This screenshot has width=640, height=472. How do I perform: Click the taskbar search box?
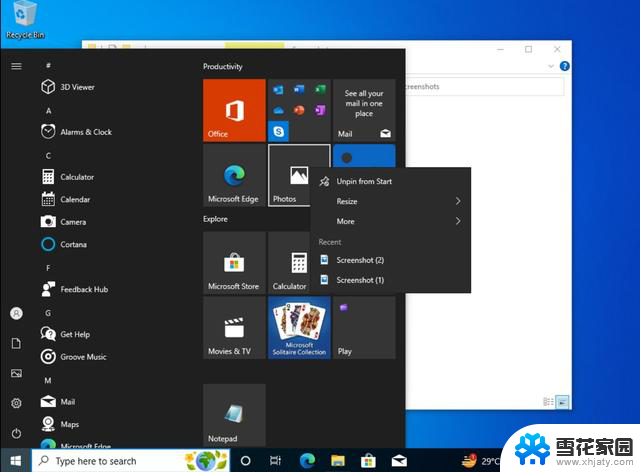131,461
